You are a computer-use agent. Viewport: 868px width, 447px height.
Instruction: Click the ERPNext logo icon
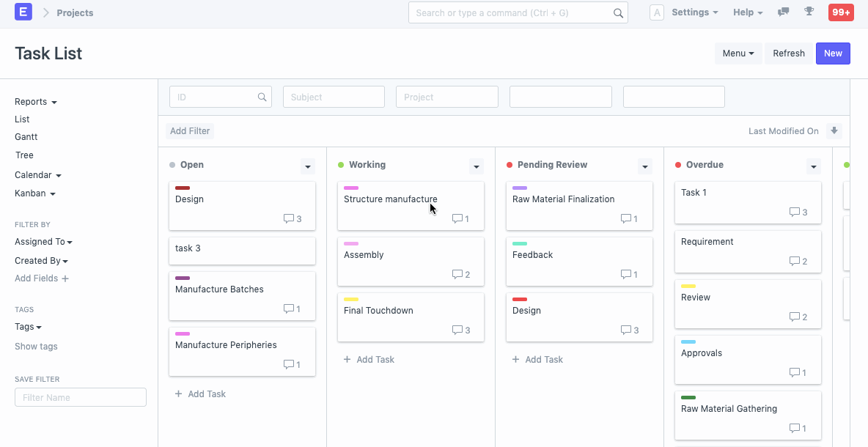coord(23,12)
